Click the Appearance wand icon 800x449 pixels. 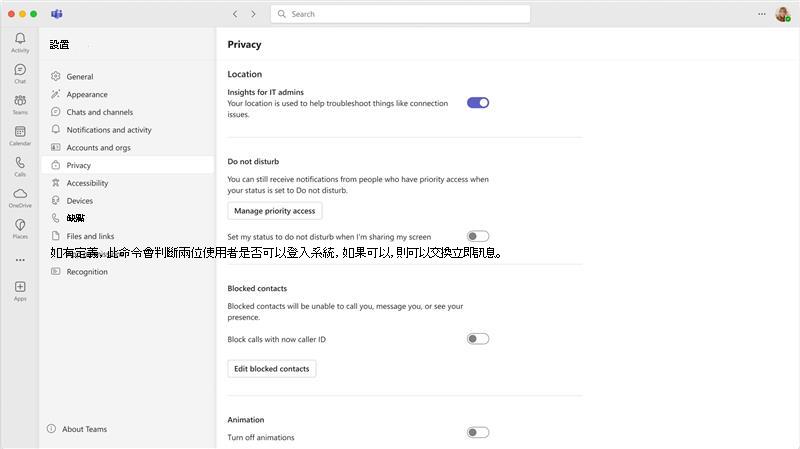coord(56,94)
